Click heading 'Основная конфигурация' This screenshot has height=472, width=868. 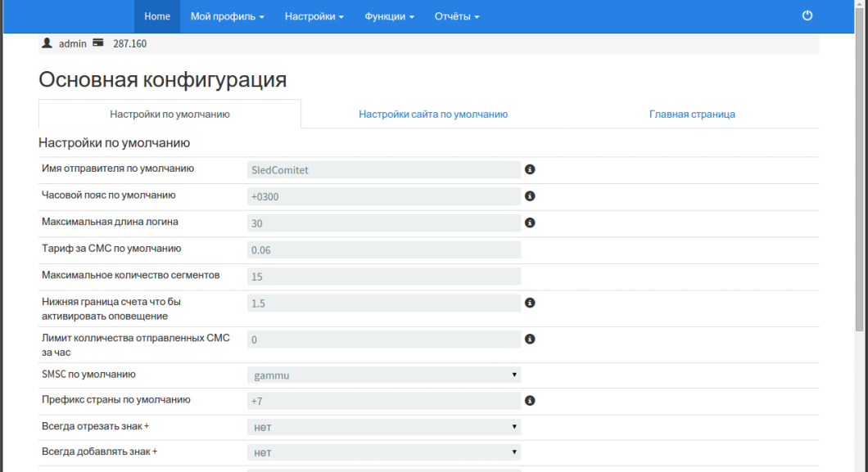pyautogui.click(x=163, y=79)
